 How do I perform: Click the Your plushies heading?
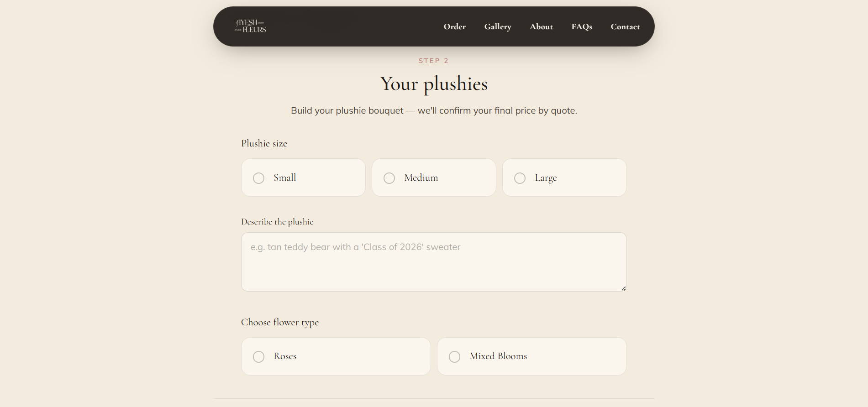point(434,84)
